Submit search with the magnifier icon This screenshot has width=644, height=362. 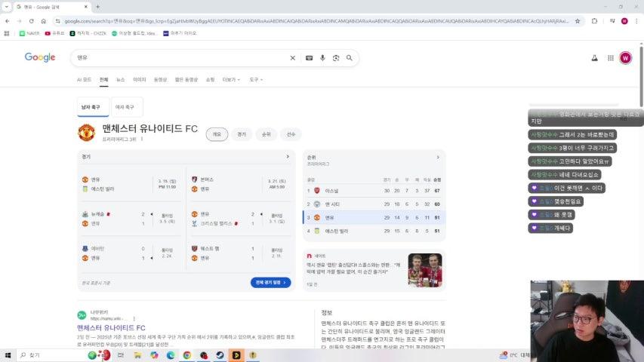tap(349, 58)
